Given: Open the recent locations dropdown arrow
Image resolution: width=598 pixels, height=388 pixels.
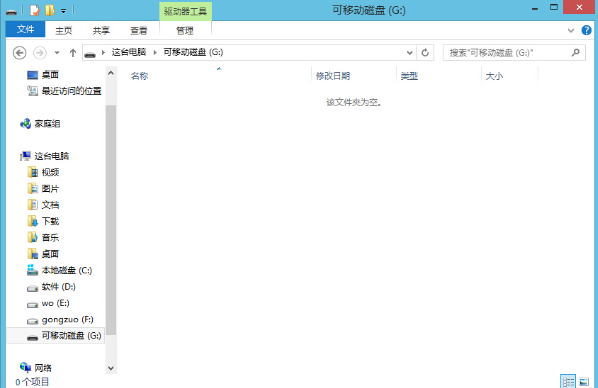Looking at the screenshot, I should click(57, 53).
